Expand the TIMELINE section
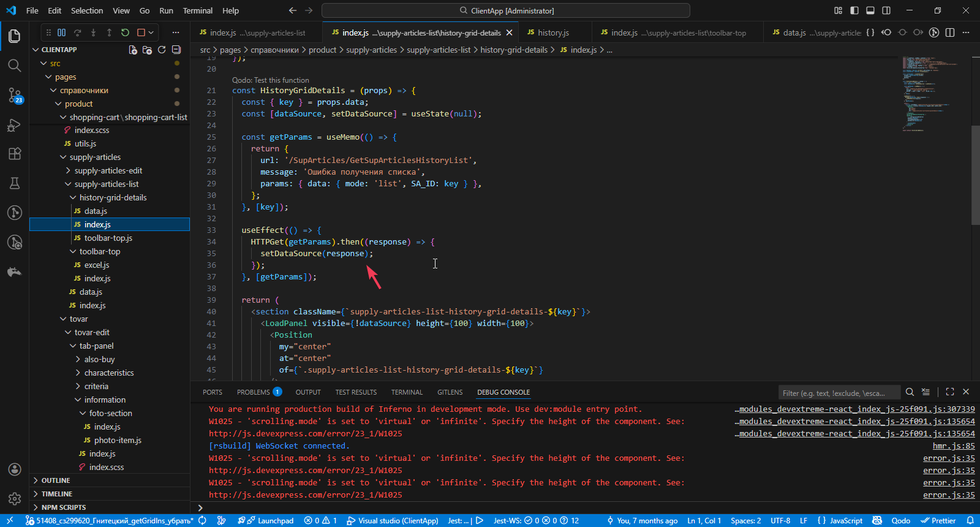This screenshot has height=527, width=980. (56, 494)
